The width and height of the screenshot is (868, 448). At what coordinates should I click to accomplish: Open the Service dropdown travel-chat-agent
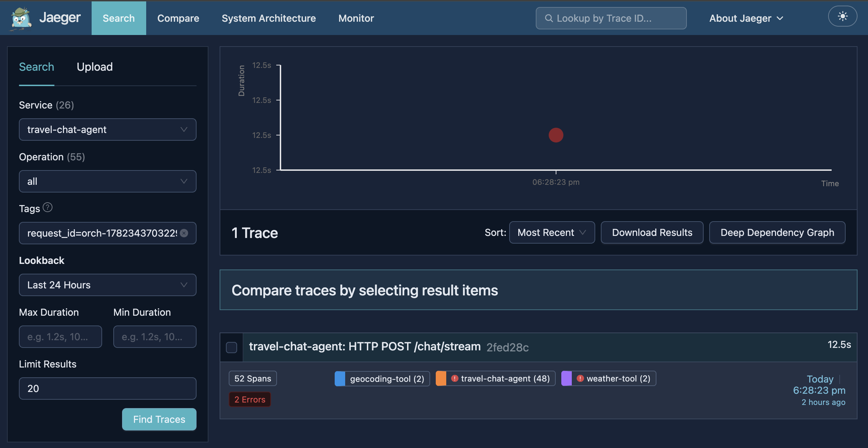[x=108, y=129]
